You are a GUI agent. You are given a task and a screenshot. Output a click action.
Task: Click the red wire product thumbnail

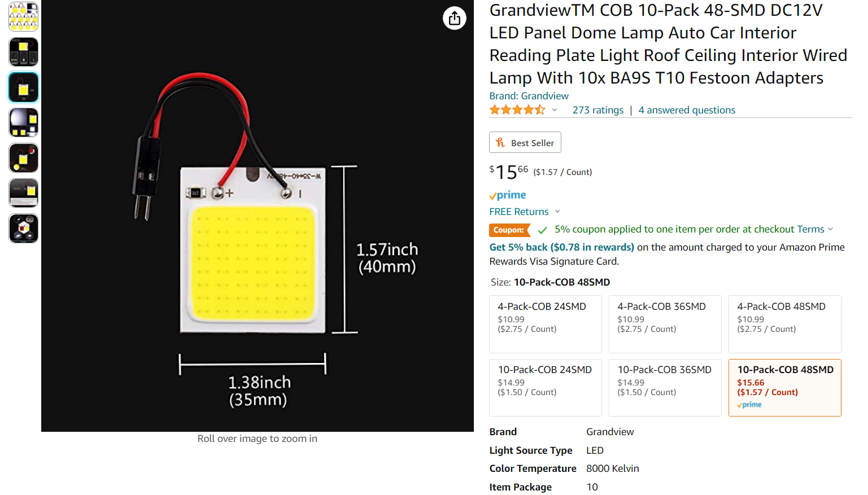(x=23, y=87)
